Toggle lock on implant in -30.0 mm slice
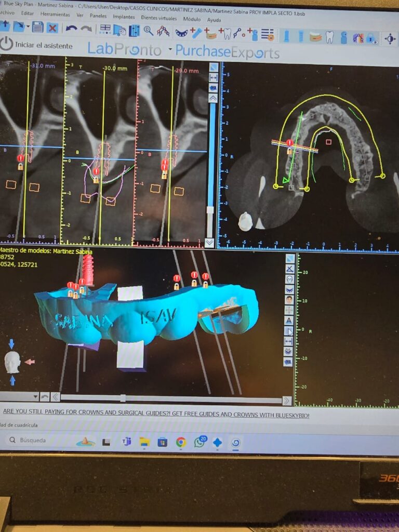The height and width of the screenshot is (532, 399). [x=96, y=179]
